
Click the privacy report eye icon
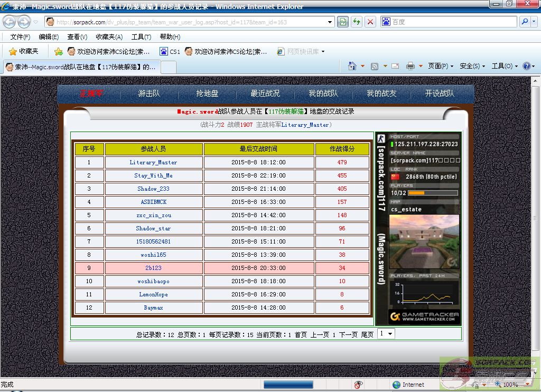click(x=359, y=385)
